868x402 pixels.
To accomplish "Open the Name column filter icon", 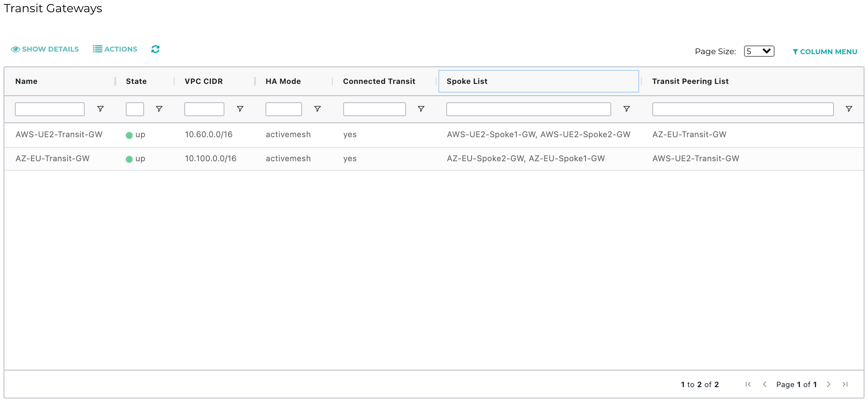I will (100, 109).
